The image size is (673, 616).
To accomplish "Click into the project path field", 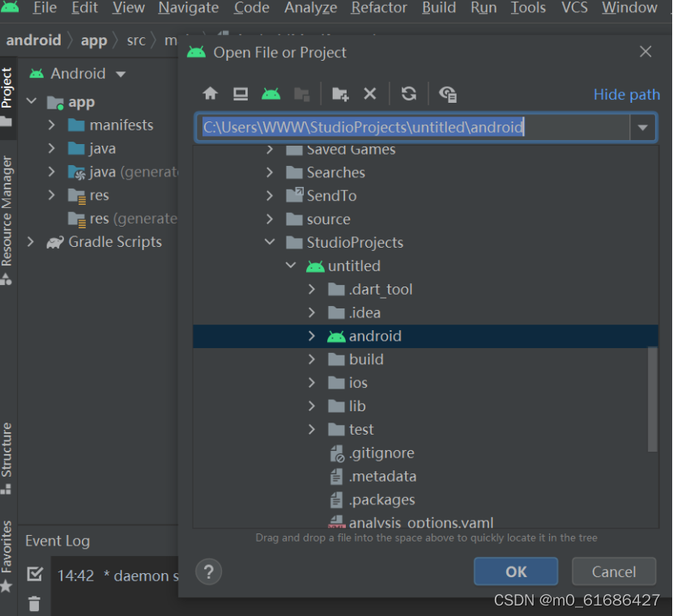I will [413, 127].
